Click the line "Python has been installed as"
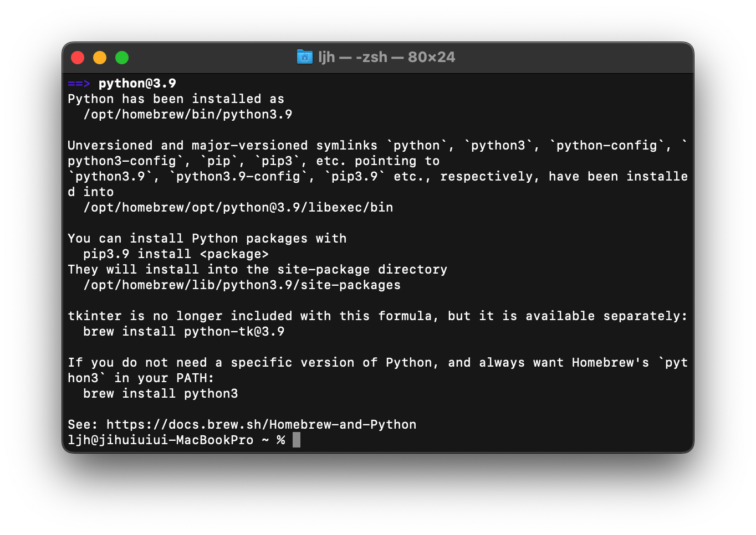This screenshot has height=535, width=756. pos(176,99)
